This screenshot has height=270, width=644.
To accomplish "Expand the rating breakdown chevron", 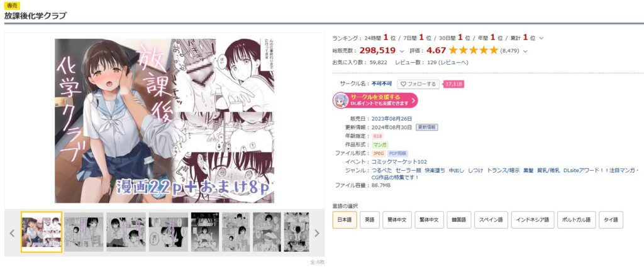I will click(525, 51).
